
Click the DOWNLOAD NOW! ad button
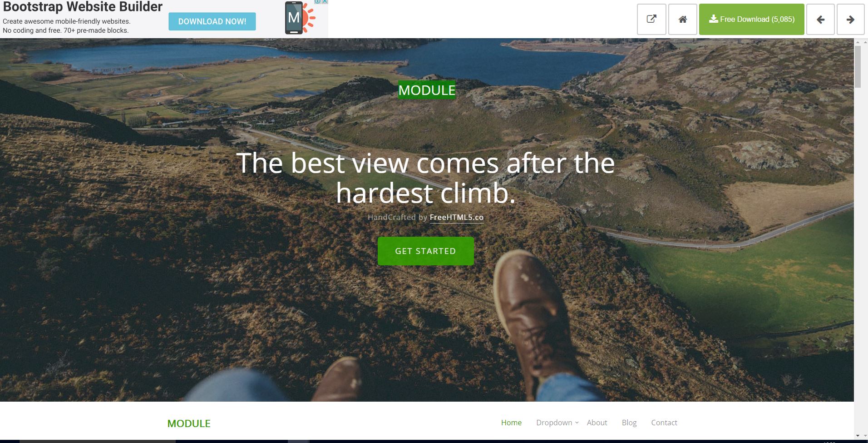click(212, 21)
